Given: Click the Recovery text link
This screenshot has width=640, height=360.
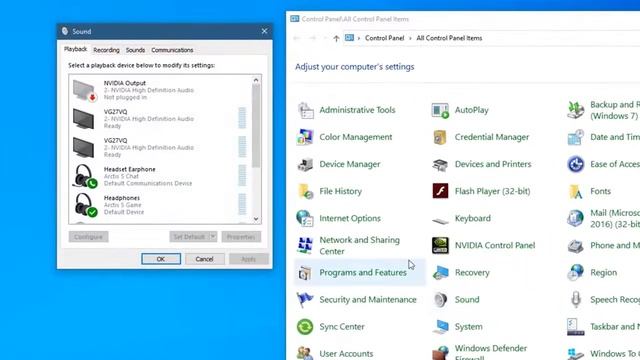Looking at the screenshot, I should point(472,272).
